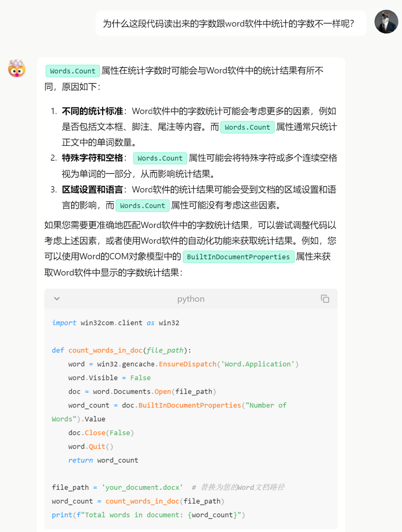
Task: Click the Words.Count tag starting the reply
Action: point(73,71)
